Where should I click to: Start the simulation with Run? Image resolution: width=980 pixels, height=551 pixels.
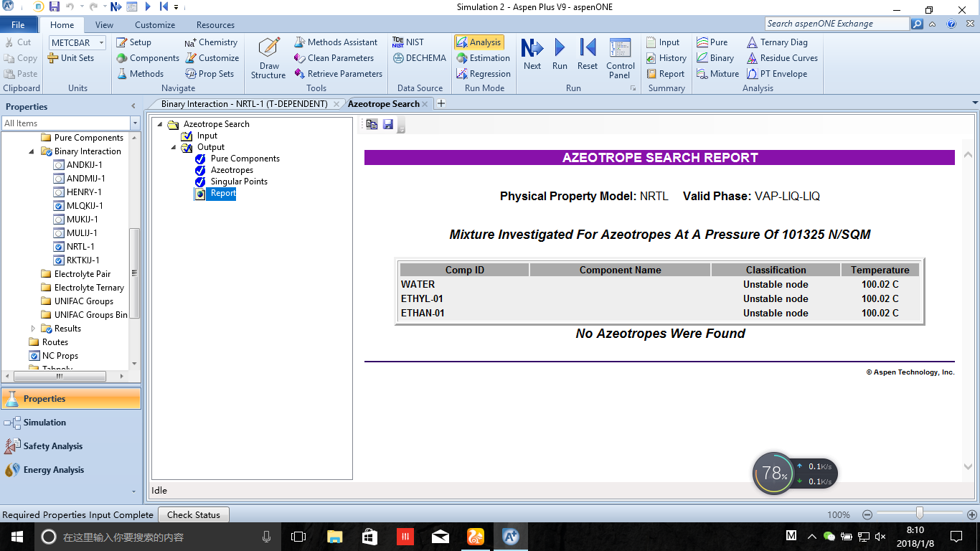(560, 55)
